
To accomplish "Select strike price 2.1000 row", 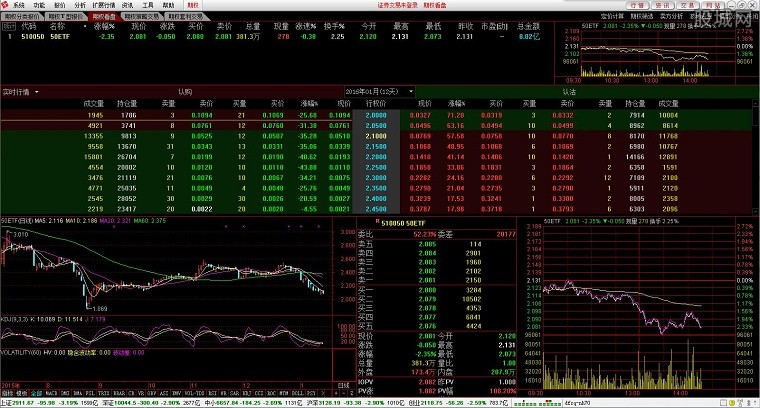I will pyautogui.click(x=376, y=136).
